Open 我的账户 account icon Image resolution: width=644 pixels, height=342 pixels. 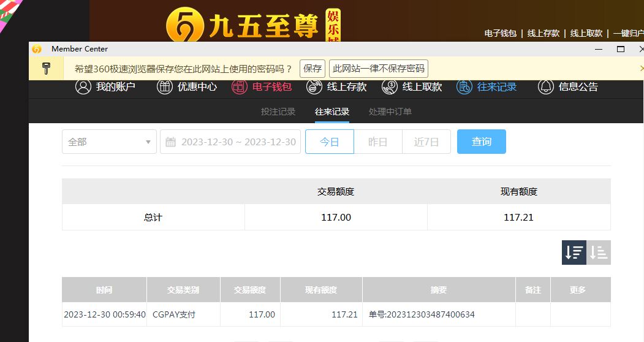[x=83, y=87]
